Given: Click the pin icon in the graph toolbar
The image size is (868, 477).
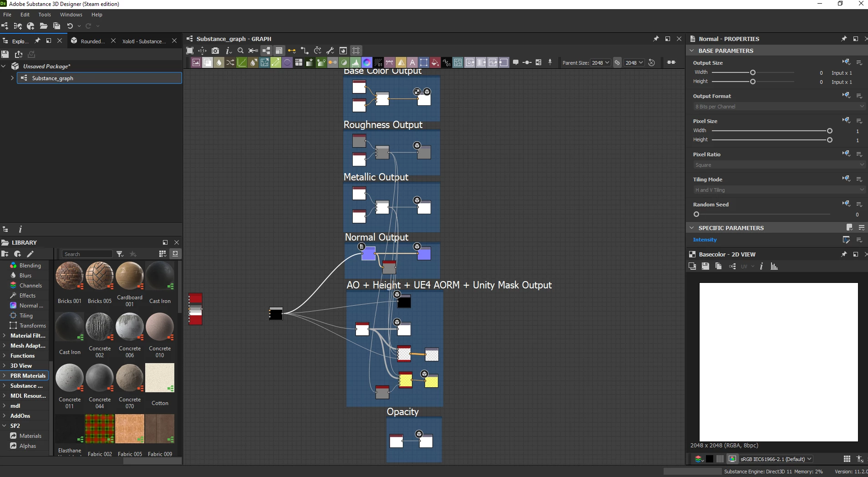Looking at the screenshot, I should 550,62.
